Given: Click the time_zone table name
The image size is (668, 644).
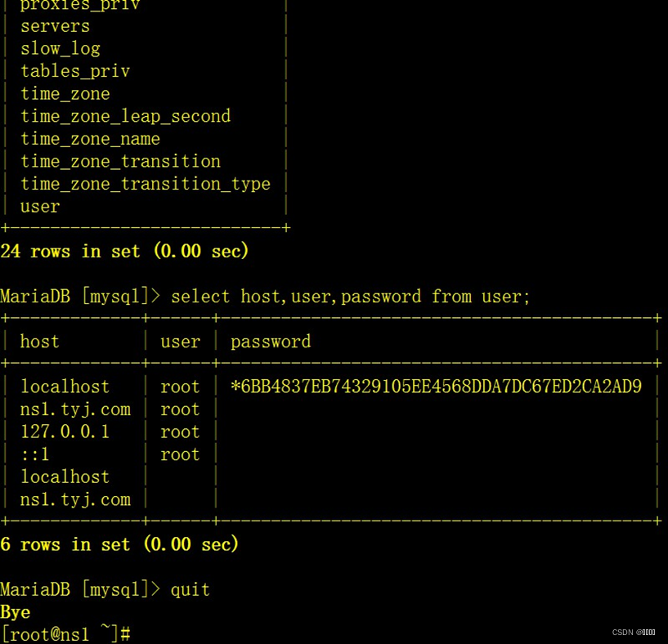Looking at the screenshot, I should pyautogui.click(x=65, y=93).
